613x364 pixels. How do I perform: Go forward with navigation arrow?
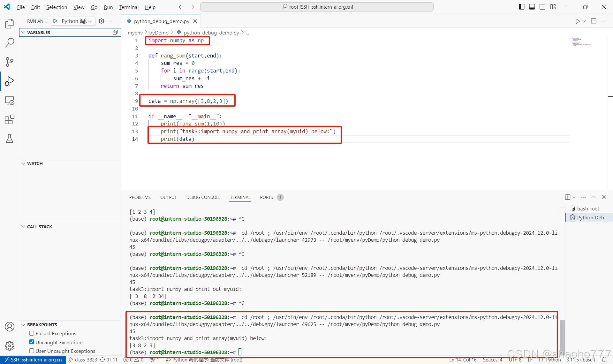(x=192, y=7)
